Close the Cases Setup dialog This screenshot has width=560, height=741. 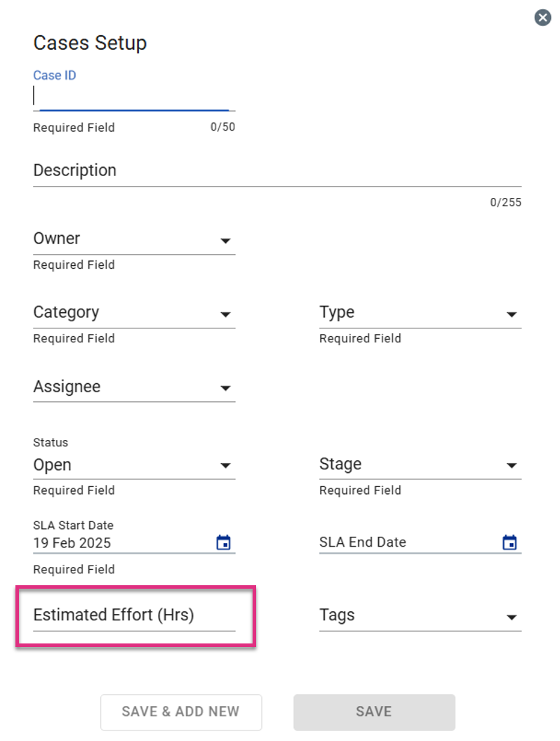click(x=542, y=18)
